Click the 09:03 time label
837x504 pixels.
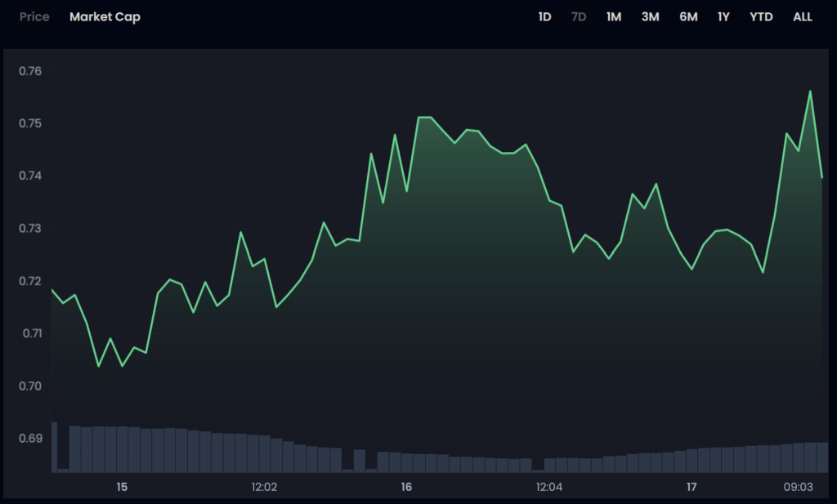[799, 488]
